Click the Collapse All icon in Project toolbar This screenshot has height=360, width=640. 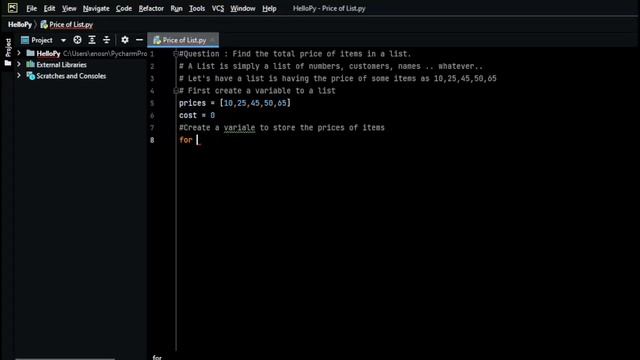click(107, 40)
